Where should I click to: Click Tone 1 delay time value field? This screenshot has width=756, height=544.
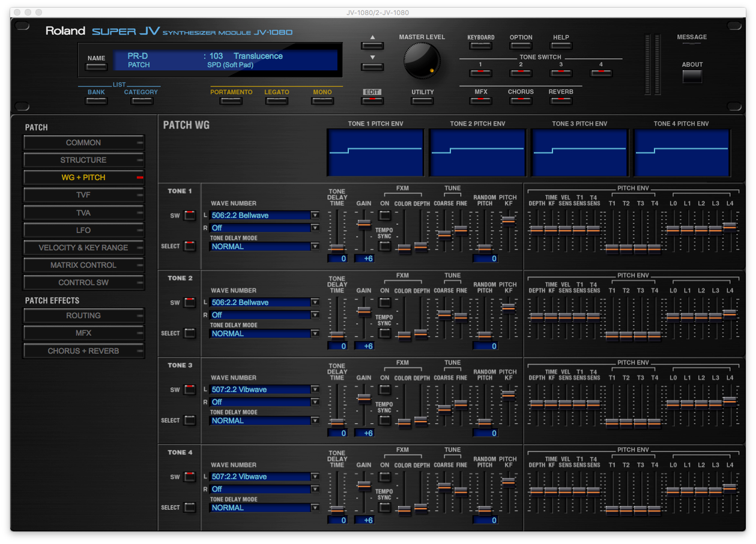click(x=337, y=259)
